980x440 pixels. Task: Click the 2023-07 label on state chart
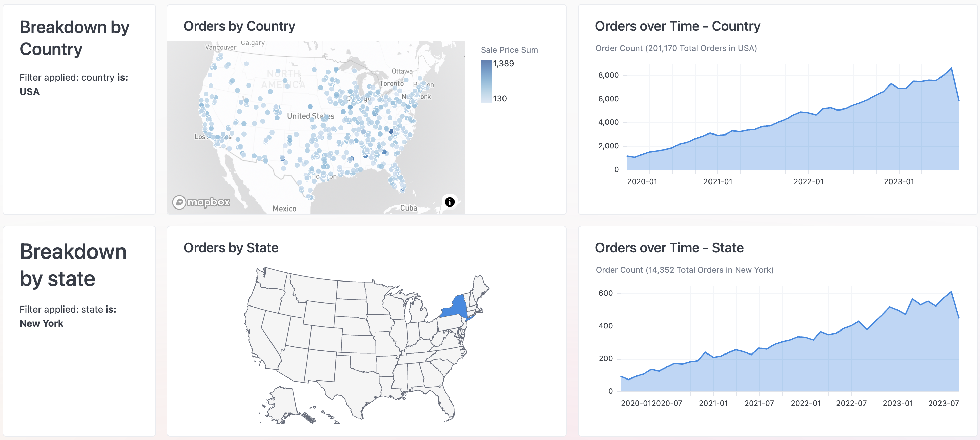click(943, 403)
